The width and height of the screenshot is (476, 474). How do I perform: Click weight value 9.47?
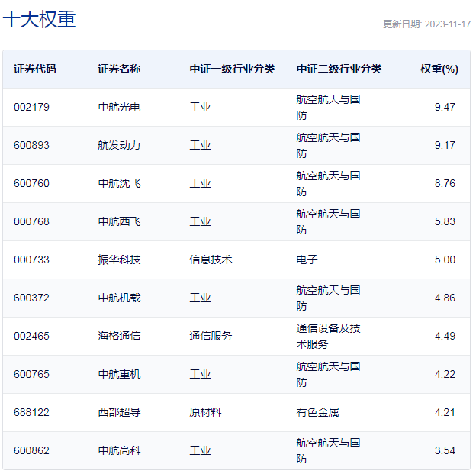point(445,108)
